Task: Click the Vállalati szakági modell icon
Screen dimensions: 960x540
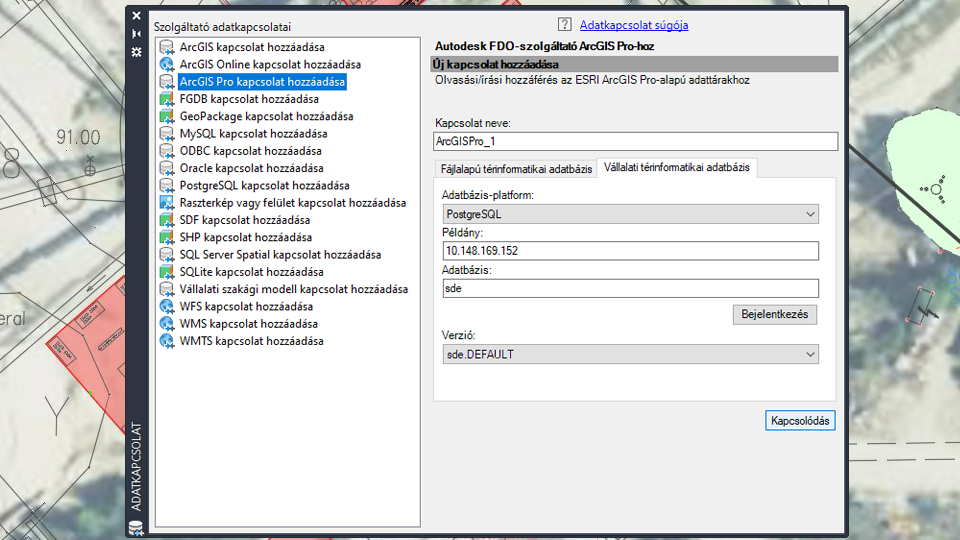Action: click(x=167, y=289)
